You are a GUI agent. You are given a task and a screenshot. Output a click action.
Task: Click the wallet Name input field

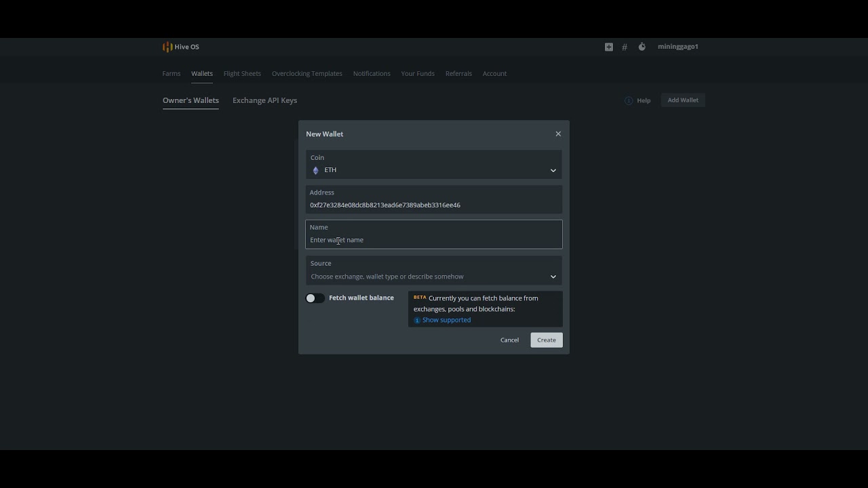pos(434,234)
